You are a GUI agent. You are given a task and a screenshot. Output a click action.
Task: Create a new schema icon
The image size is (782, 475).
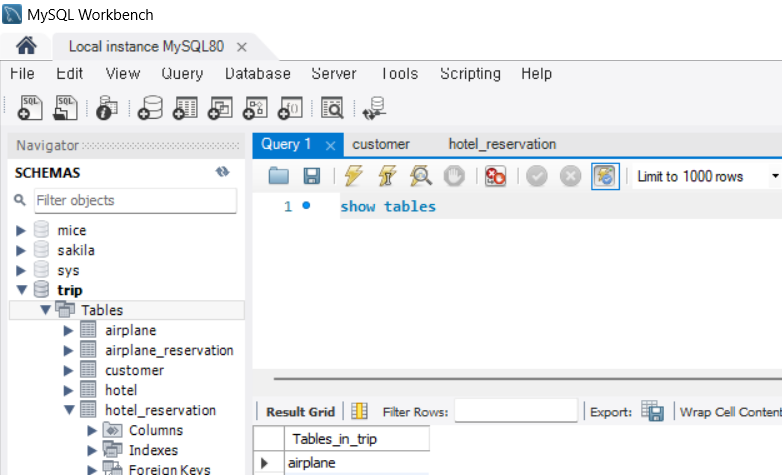coord(150,108)
